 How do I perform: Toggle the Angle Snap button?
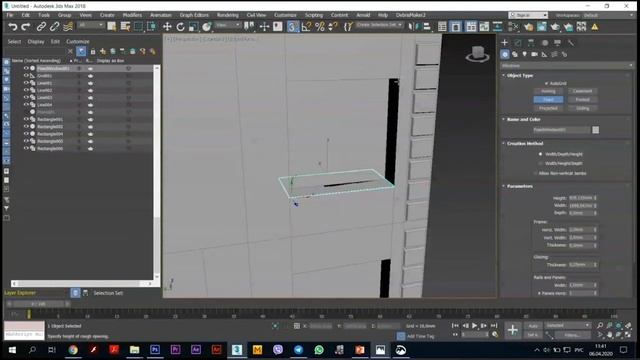click(306, 27)
